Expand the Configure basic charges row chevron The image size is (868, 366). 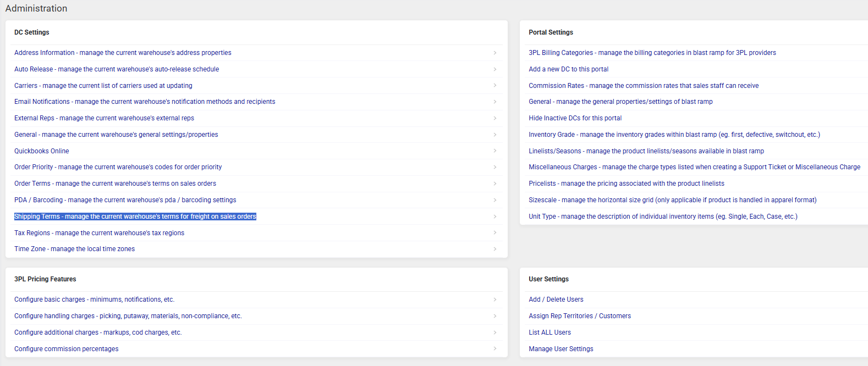(x=495, y=300)
